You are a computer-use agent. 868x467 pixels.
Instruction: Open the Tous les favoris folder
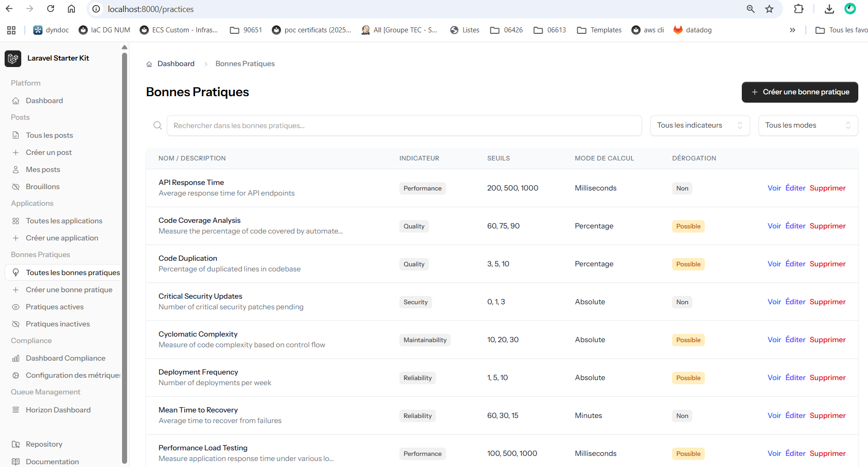(x=842, y=30)
